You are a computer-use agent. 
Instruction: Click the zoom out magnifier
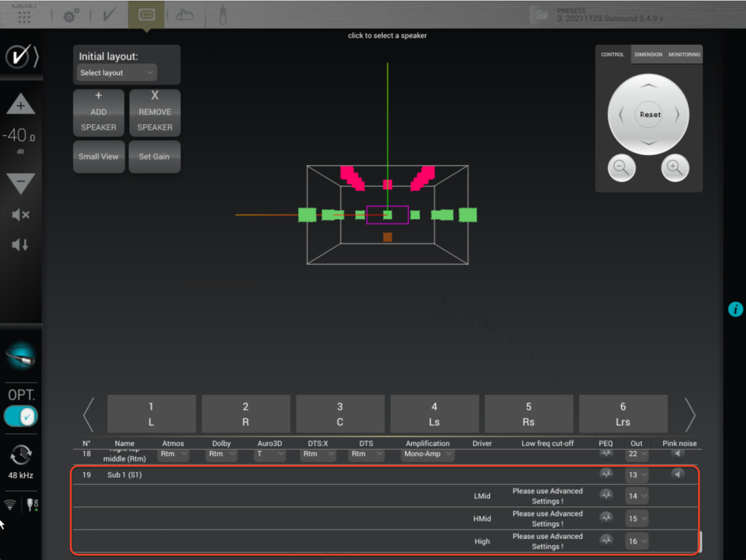(x=621, y=167)
